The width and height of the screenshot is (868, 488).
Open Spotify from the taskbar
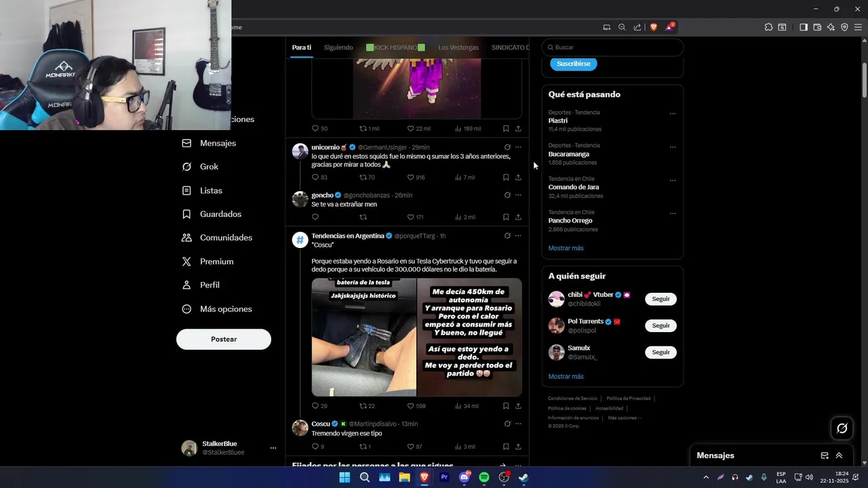(x=484, y=477)
